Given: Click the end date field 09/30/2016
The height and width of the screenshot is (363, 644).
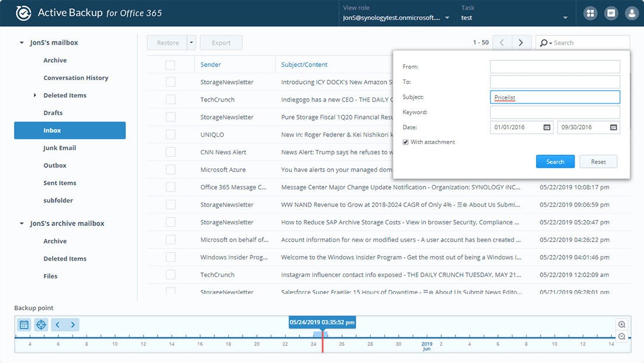Looking at the screenshot, I should click(x=589, y=127).
